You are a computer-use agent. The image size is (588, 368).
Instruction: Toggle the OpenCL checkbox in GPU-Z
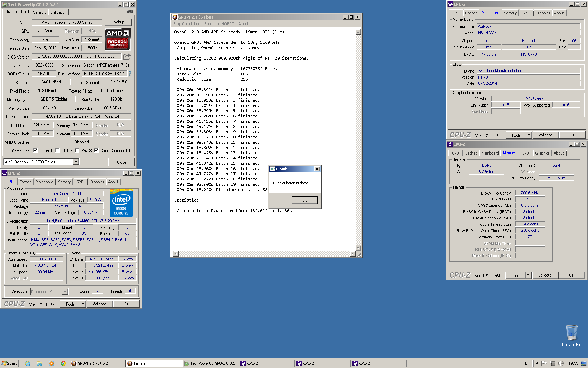coord(35,151)
